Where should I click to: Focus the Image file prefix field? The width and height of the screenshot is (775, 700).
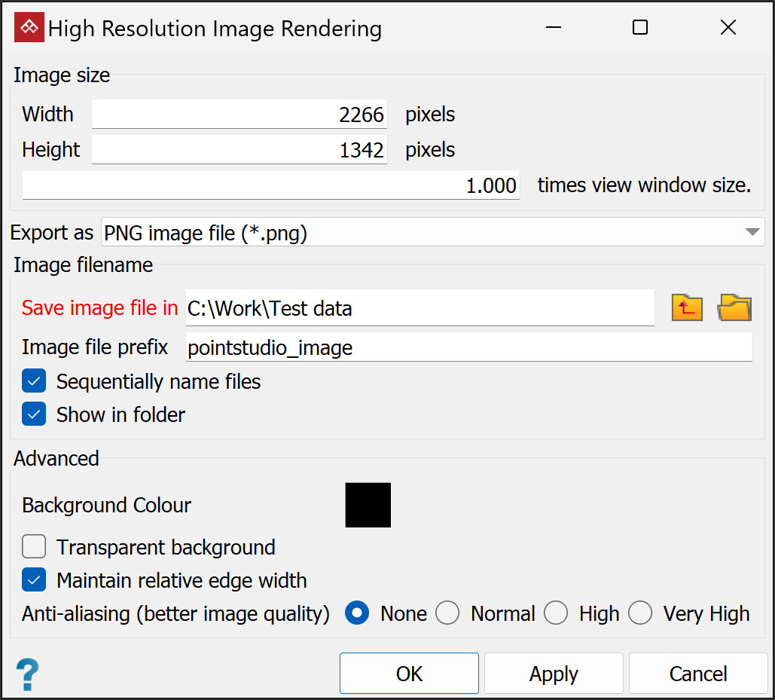[468, 347]
